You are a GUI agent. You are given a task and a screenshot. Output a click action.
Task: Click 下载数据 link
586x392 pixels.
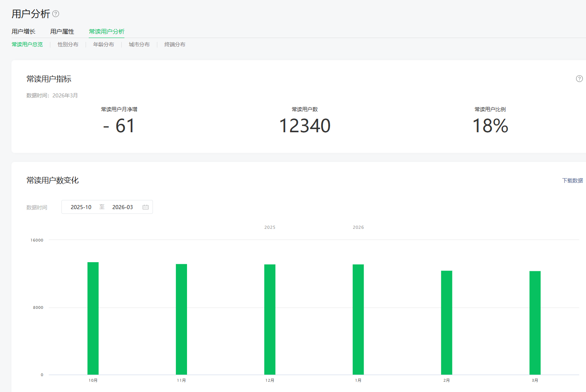[572, 181]
